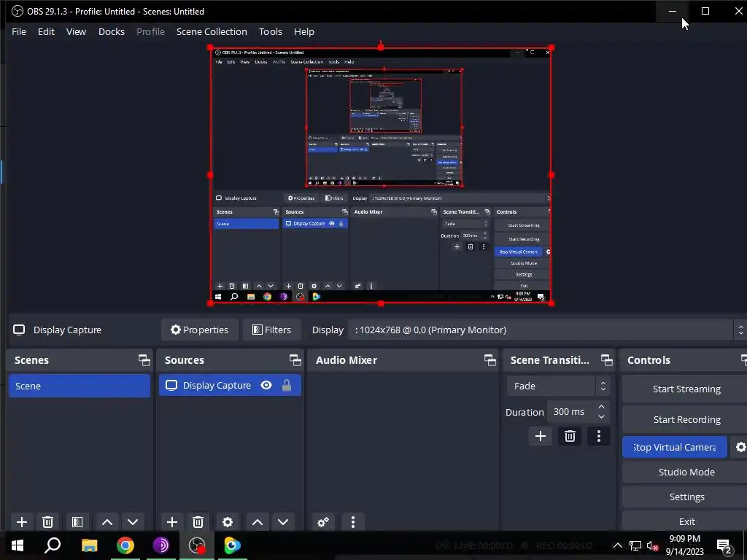This screenshot has width=747, height=560.
Task: Toggle lock on Display Capture source
Action: [x=286, y=385]
